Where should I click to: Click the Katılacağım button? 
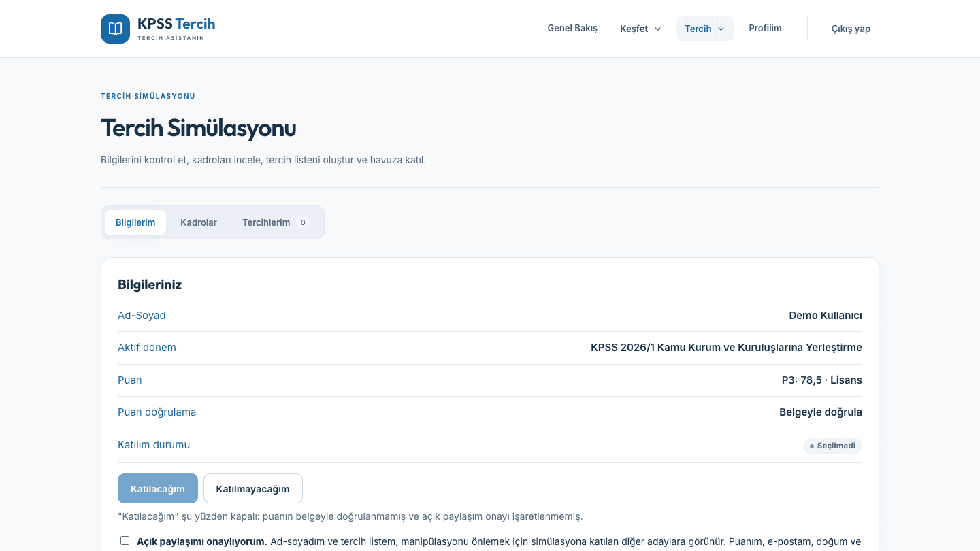click(x=158, y=488)
